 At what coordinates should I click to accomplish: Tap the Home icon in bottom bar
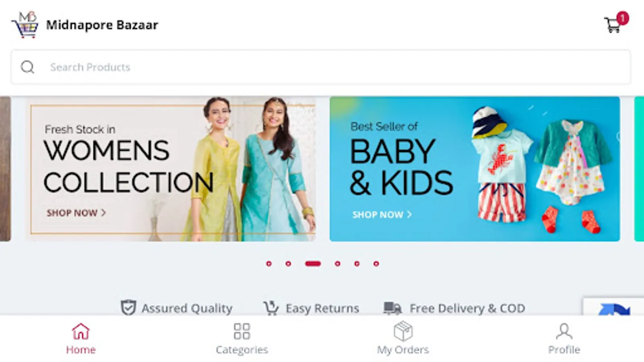[80, 331]
